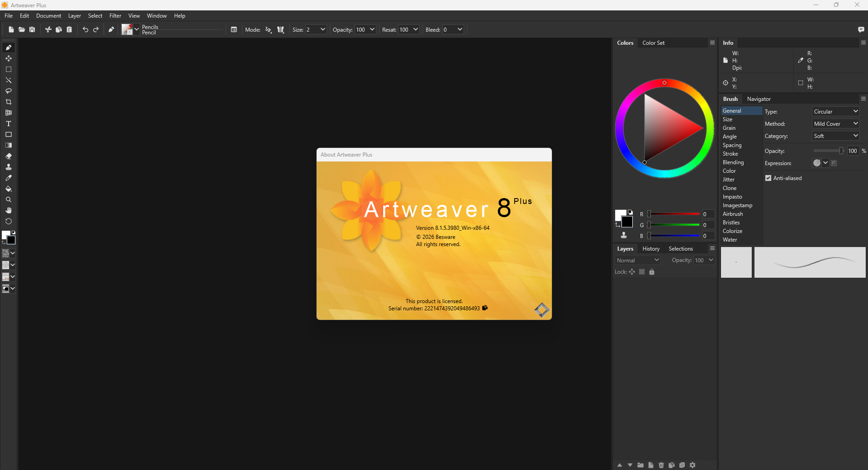Toggle the second brush Mode icon

(x=281, y=29)
